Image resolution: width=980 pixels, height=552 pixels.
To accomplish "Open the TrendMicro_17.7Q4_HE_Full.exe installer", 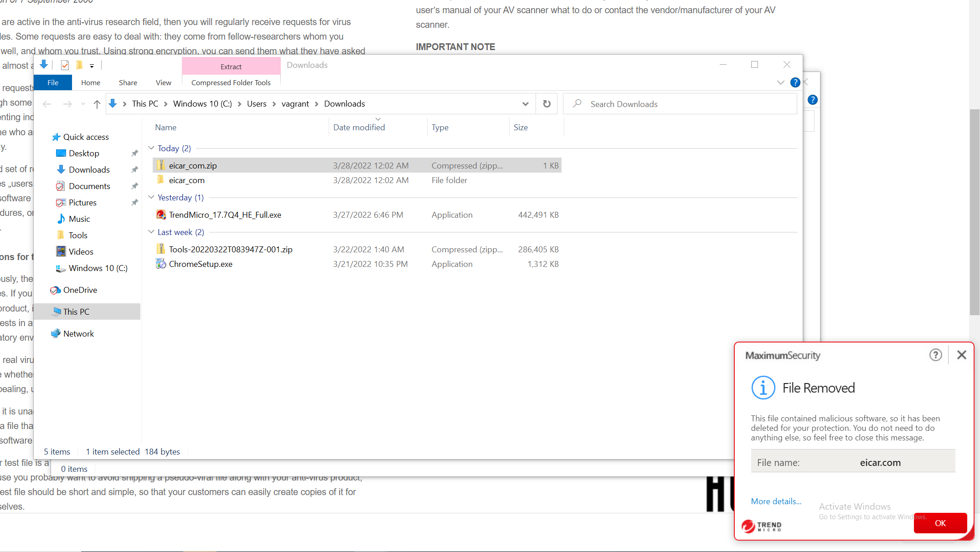I will (x=225, y=215).
